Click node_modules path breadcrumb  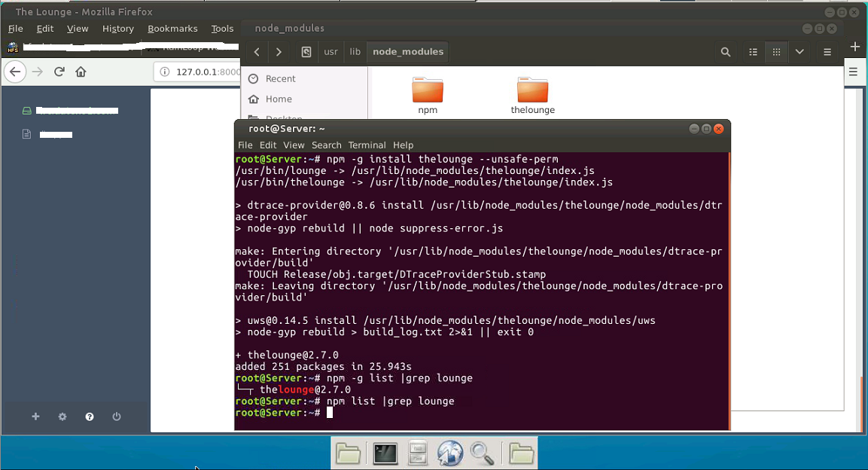coord(408,52)
